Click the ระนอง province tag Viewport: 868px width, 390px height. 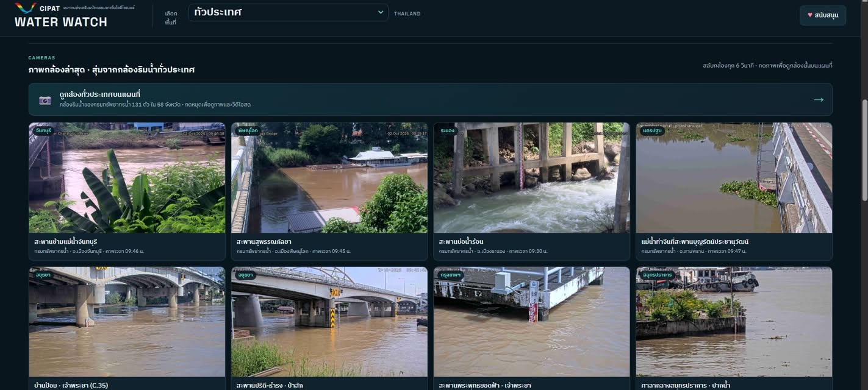pos(448,130)
